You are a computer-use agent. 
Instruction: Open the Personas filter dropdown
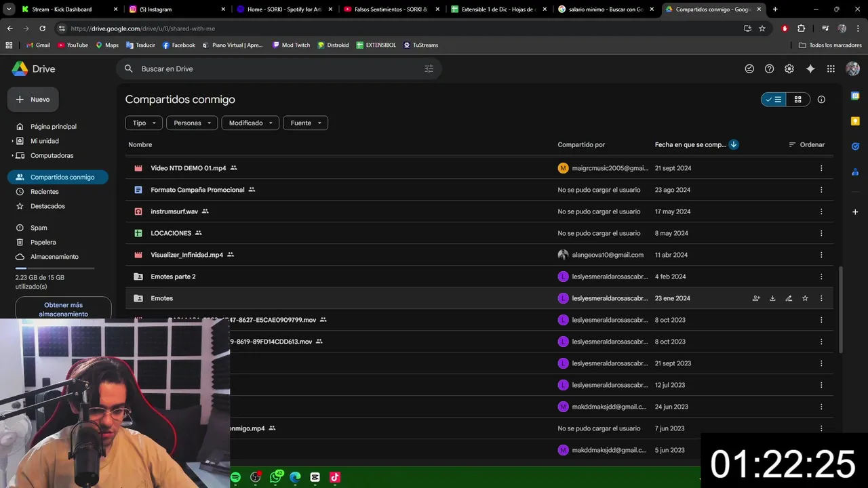tap(192, 123)
